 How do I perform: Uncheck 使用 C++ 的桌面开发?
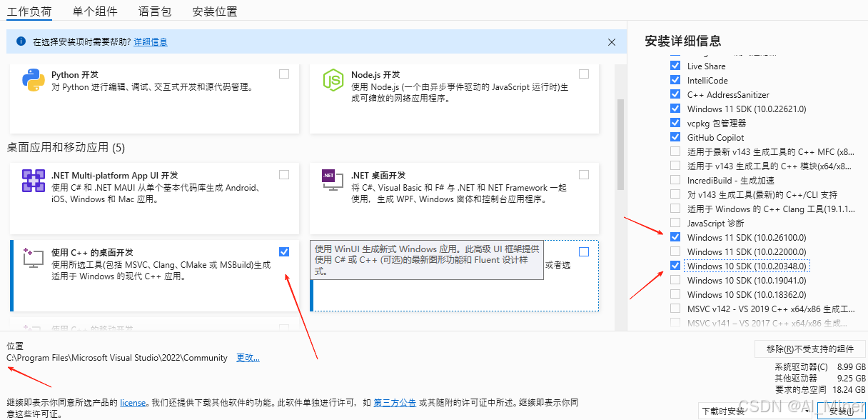284,251
